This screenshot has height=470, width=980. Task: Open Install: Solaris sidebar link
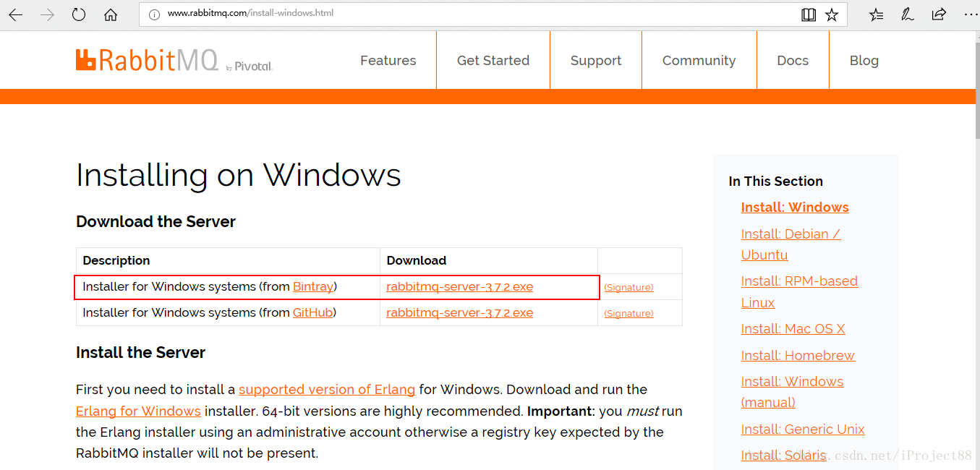tap(783, 455)
